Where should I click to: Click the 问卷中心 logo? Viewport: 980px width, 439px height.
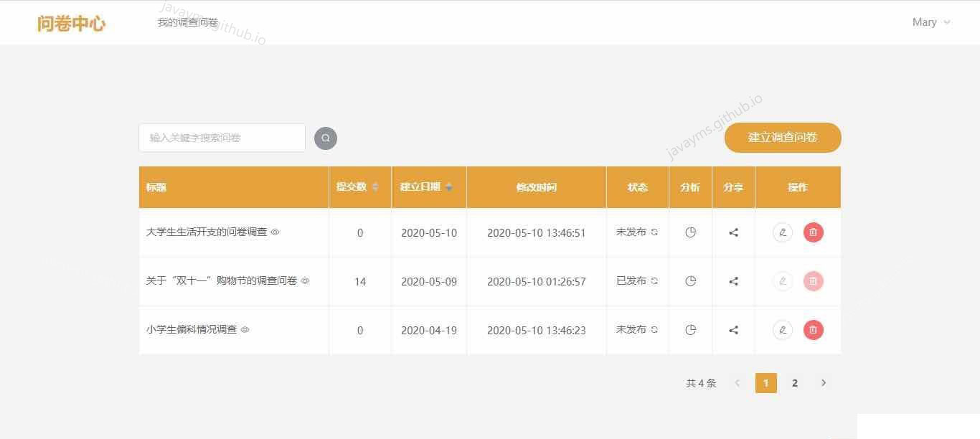pos(71,23)
